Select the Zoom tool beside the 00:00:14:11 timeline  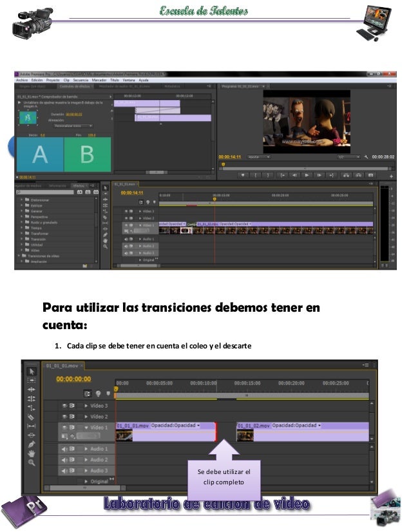pyautogui.click(x=105, y=247)
